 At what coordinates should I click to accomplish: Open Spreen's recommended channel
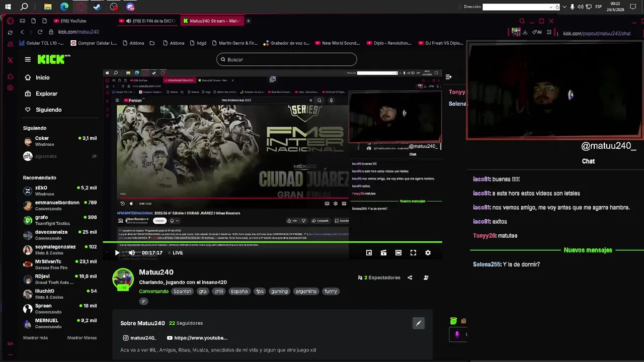pyautogui.click(x=60, y=309)
